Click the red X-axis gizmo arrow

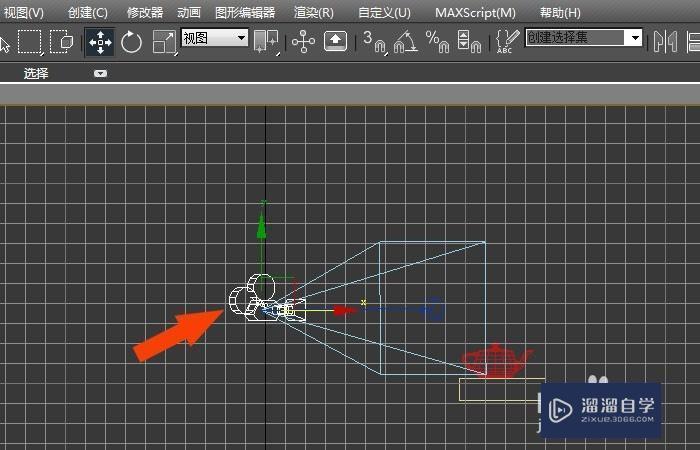(x=345, y=310)
